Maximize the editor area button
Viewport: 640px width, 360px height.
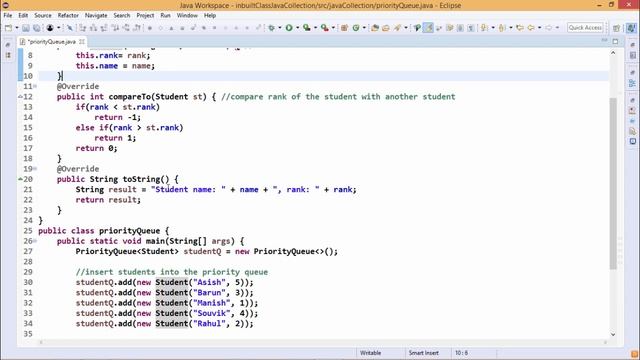pyautogui.click(x=615, y=41)
